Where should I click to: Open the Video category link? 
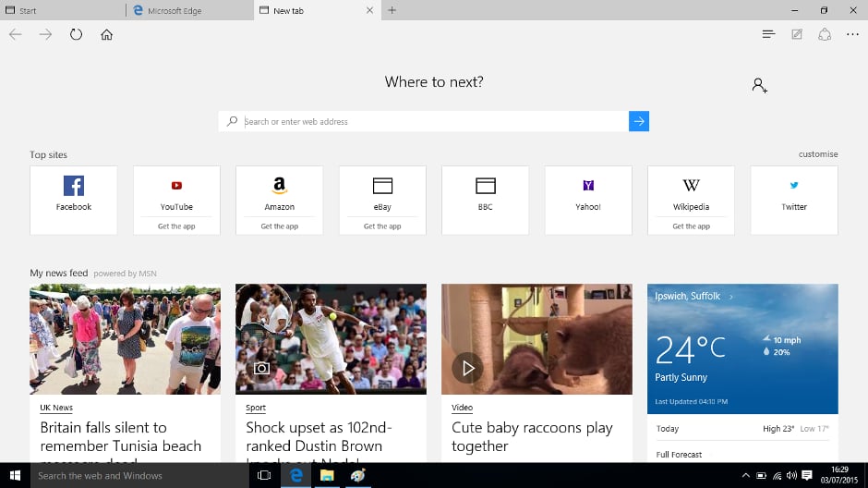click(x=463, y=408)
